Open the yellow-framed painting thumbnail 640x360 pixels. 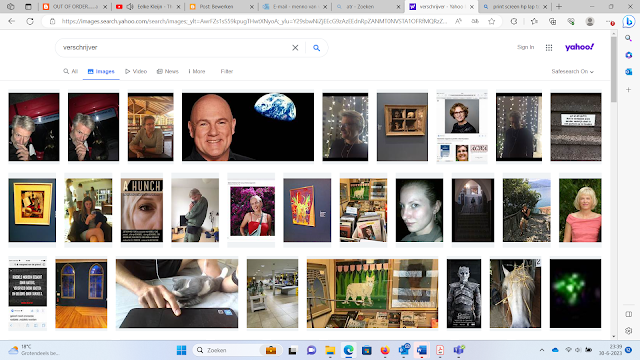click(32, 210)
